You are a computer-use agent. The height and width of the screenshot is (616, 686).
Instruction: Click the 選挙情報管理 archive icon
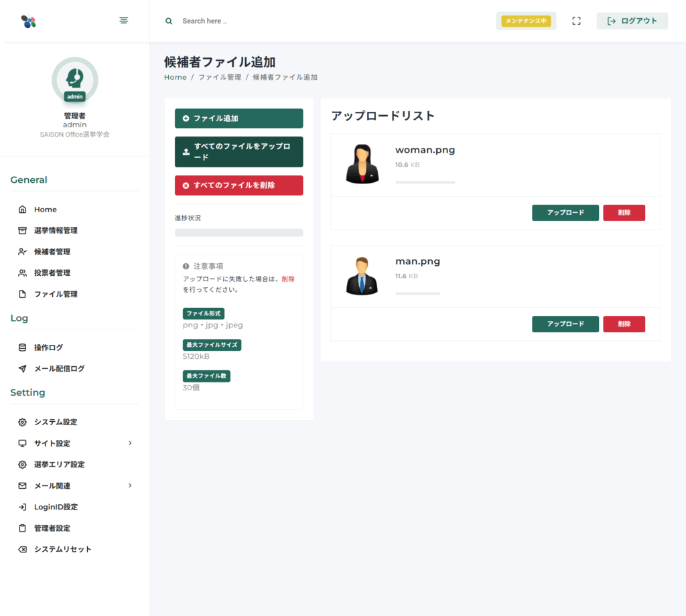pyautogui.click(x=22, y=230)
